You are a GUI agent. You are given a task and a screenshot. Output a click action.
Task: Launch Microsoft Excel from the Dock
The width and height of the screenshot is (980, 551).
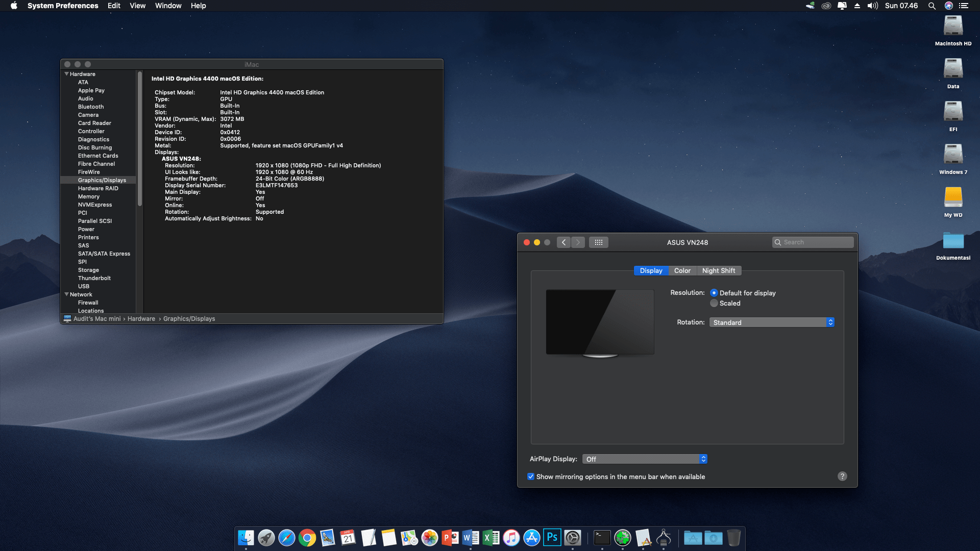pyautogui.click(x=491, y=538)
